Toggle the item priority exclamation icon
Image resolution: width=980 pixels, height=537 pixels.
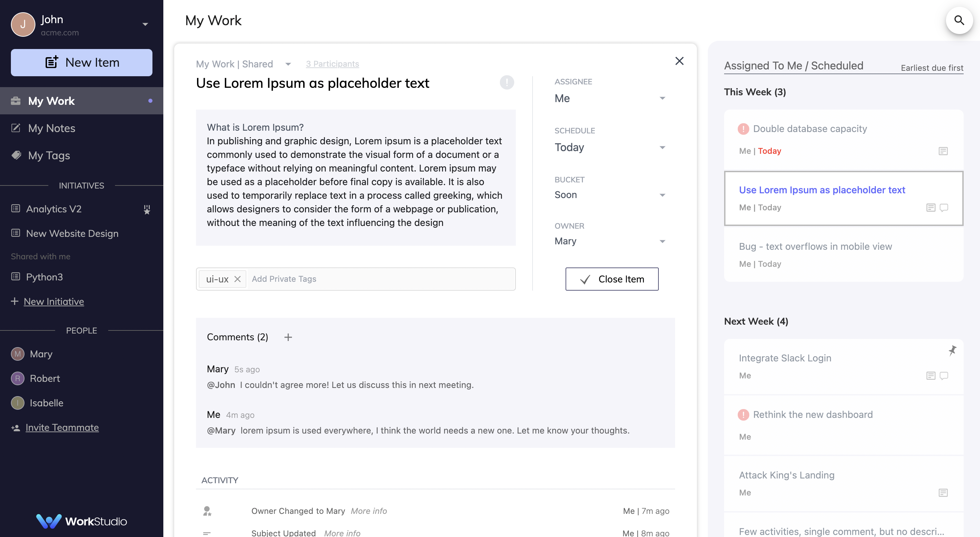(507, 83)
